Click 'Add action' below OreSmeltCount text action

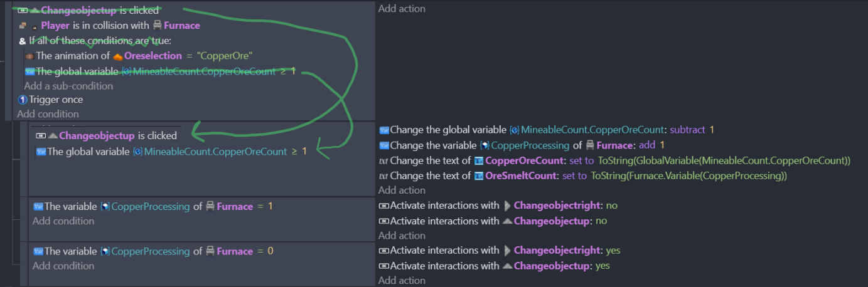coord(402,190)
